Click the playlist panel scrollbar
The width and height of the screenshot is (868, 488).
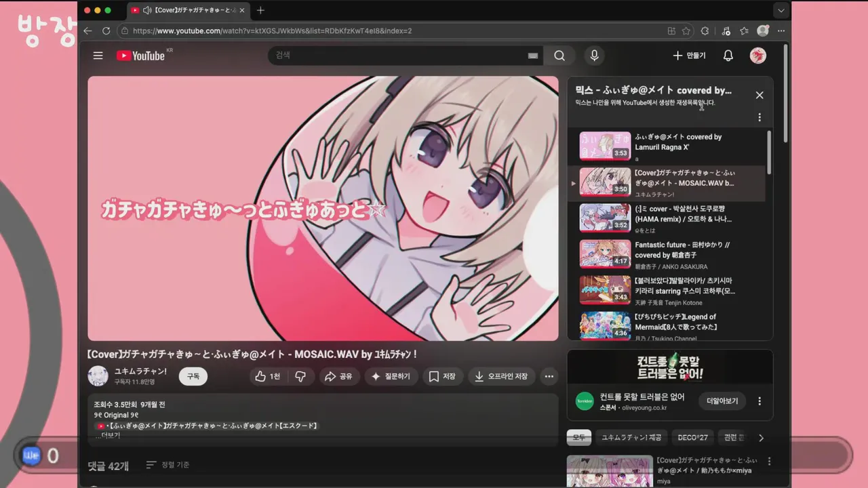[769, 152]
